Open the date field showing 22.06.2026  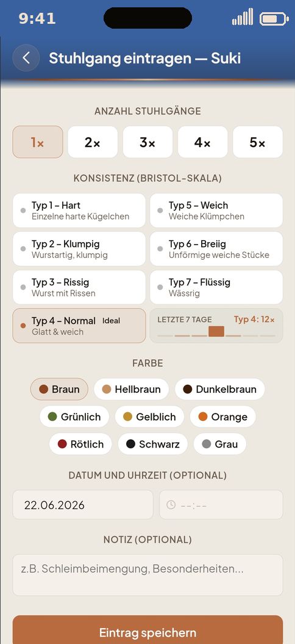tap(83, 505)
